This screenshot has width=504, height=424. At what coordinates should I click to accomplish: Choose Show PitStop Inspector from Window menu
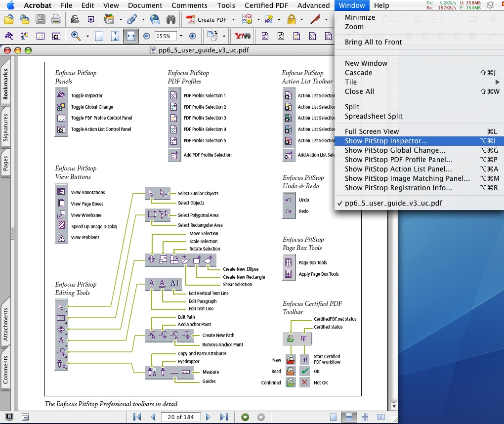[x=419, y=141]
